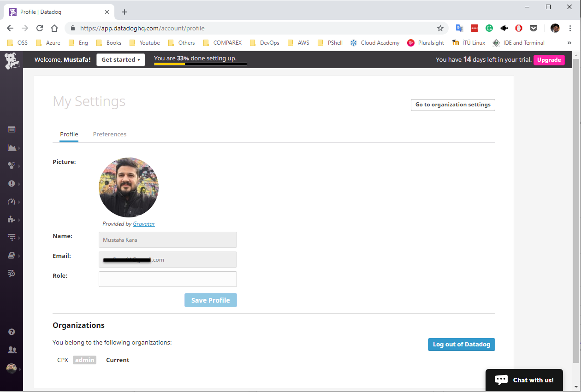This screenshot has height=392, width=581.
Task: Click the Save Profile button
Action: (x=211, y=300)
